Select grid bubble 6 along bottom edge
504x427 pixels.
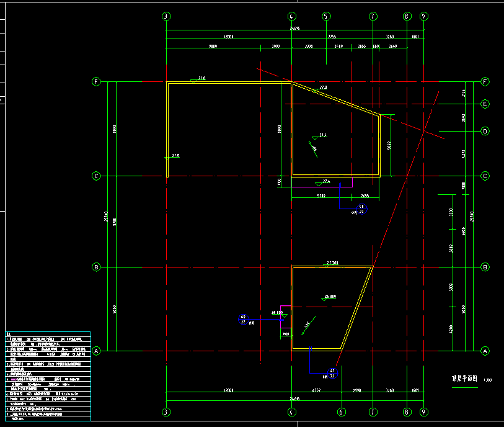pyautogui.click(x=340, y=411)
